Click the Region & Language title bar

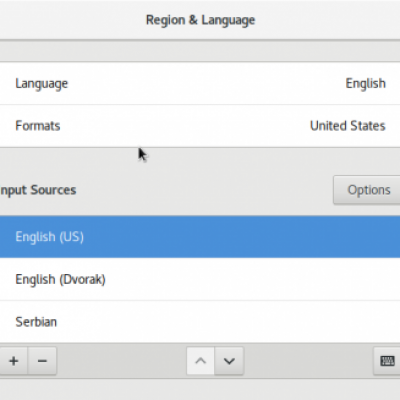coord(200,20)
